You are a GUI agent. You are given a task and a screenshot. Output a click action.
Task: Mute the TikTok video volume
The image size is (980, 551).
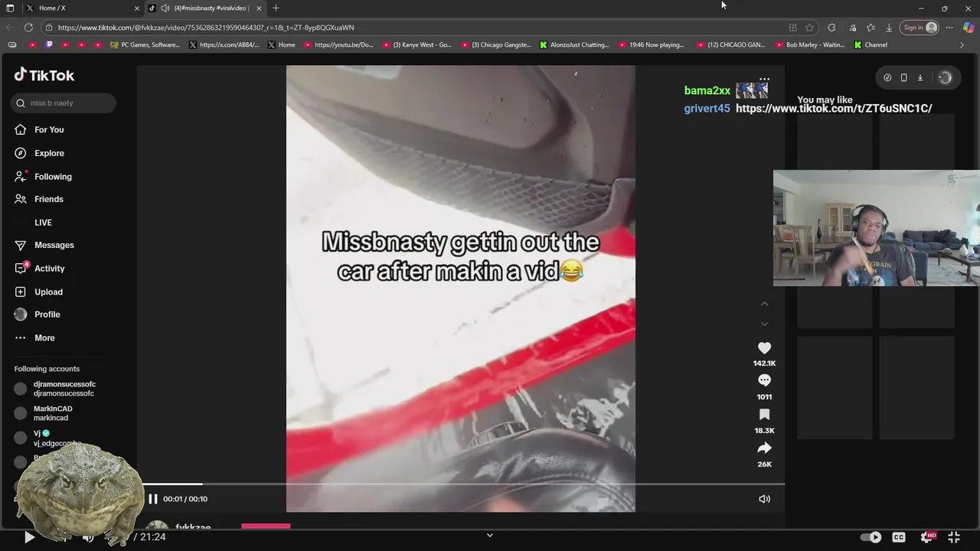coord(764,499)
